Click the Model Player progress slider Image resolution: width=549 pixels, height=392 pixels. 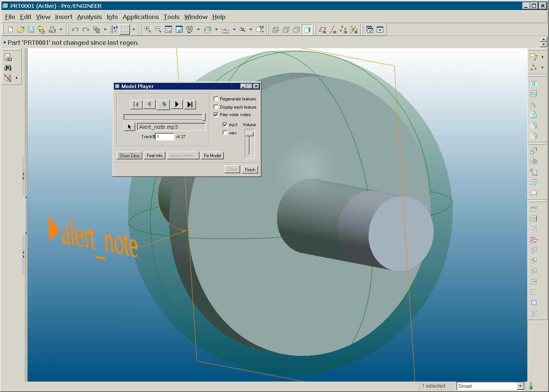(165, 117)
